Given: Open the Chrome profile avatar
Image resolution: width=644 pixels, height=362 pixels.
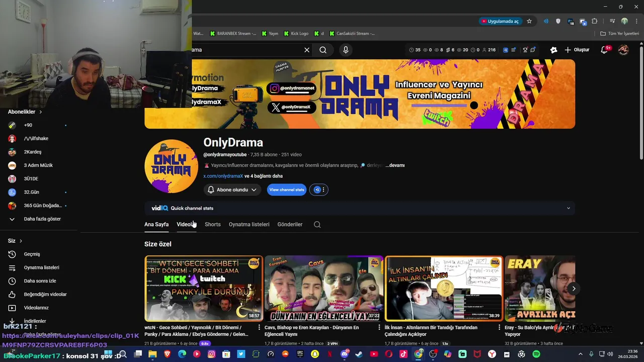Looking at the screenshot, I should point(624,21).
